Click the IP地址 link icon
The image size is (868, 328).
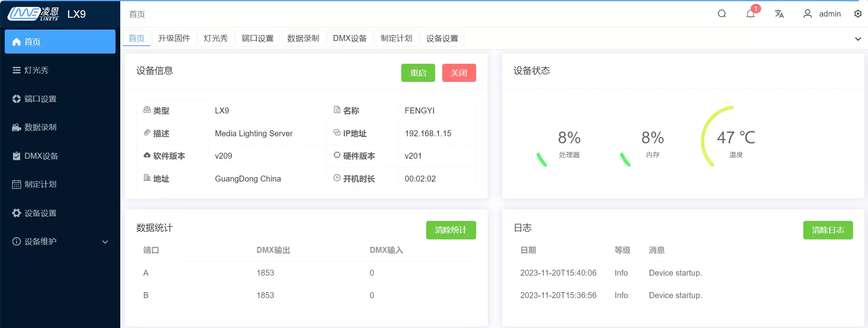[x=337, y=132]
